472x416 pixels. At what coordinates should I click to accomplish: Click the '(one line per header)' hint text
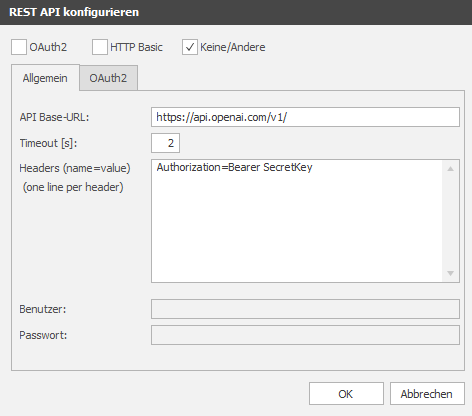[x=73, y=187]
